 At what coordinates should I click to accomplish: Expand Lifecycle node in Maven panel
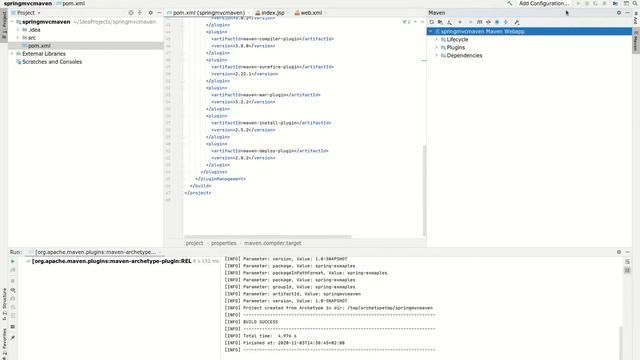(437, 40)
